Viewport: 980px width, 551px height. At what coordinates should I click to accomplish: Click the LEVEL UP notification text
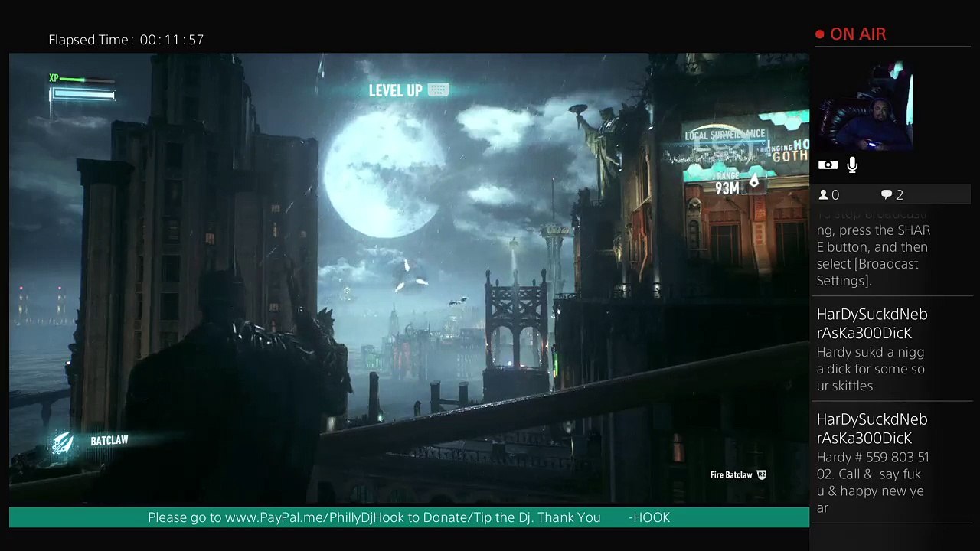395,90
